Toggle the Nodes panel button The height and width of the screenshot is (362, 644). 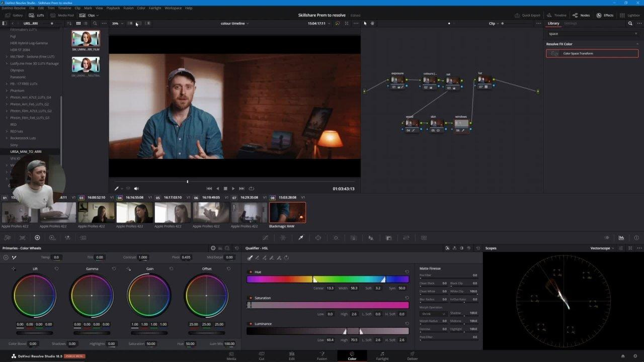581,15
